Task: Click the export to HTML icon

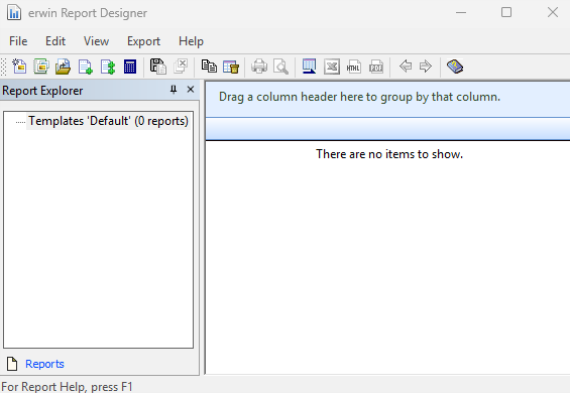Action: coord(354,67)
